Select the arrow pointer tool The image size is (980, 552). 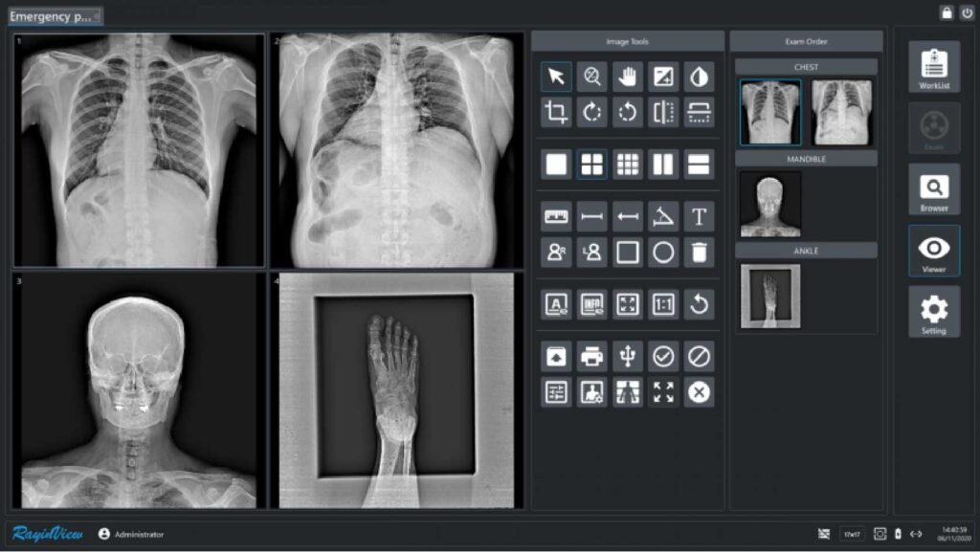tap(556, 77)
